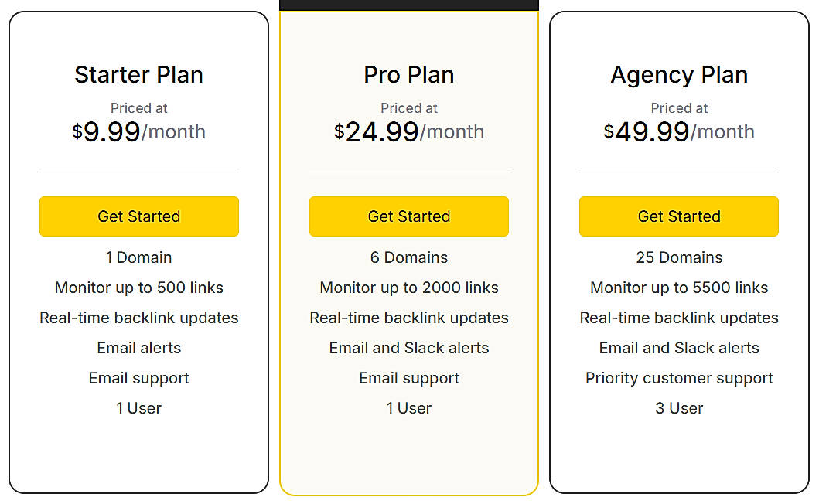Click Get Started on the Starter Plan
Viewport: 819px width, 504px height.
(138, 216)
